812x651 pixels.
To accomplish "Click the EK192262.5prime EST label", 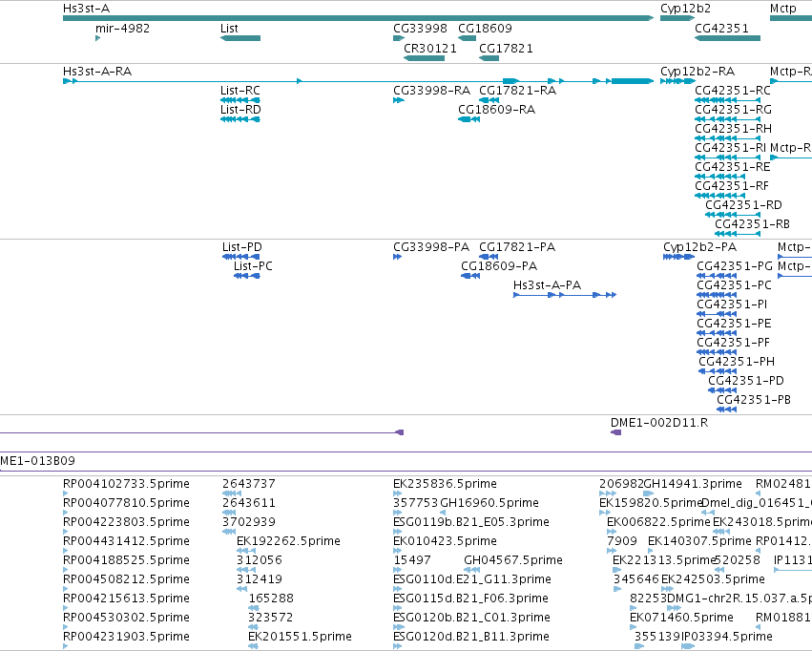I will [x=288, y=542].
